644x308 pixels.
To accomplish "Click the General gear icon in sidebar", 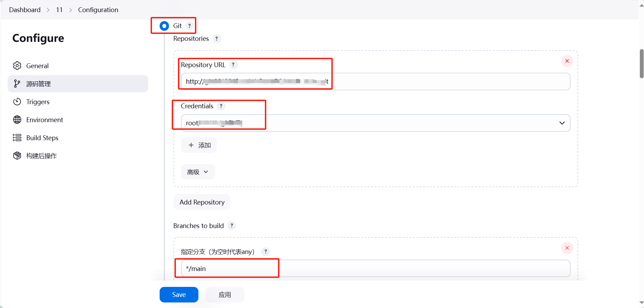I will (17, 66).
